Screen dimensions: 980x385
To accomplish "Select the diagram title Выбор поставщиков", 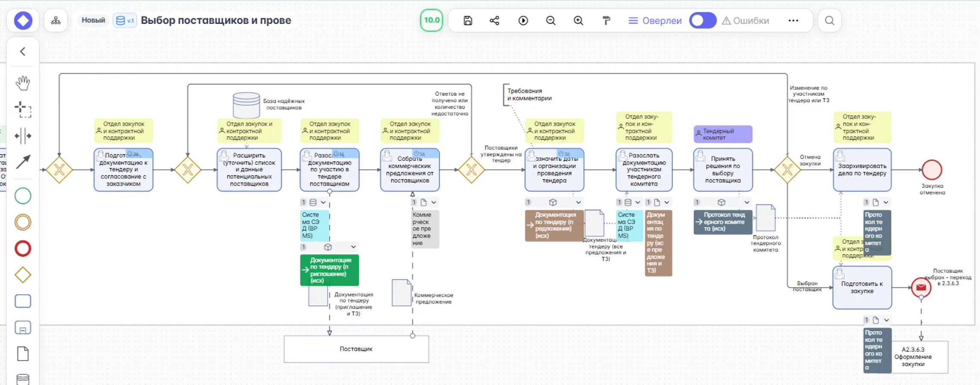I will tap(216, 20).
